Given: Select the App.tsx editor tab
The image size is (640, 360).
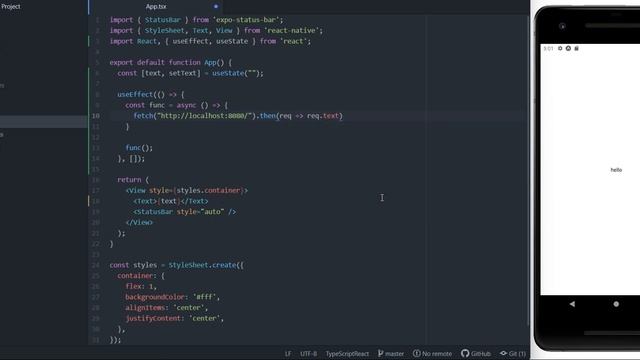Looking at the screenshot, I should pyautogui.click(x=156, y=7).
